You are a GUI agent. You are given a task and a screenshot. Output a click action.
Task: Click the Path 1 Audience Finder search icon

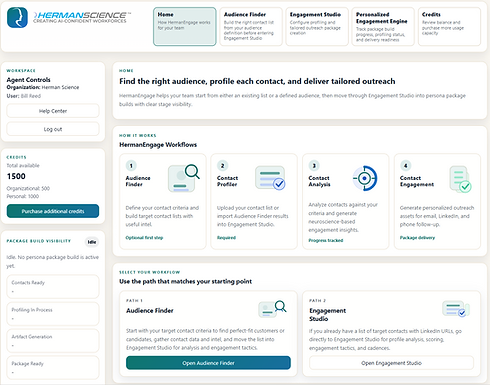pos(272,309)
